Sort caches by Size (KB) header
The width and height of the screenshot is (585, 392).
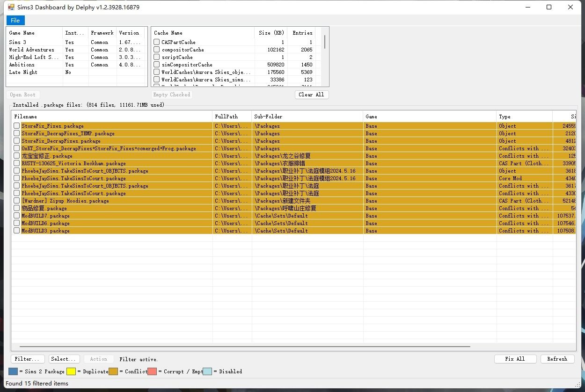[x=271, y=33]
